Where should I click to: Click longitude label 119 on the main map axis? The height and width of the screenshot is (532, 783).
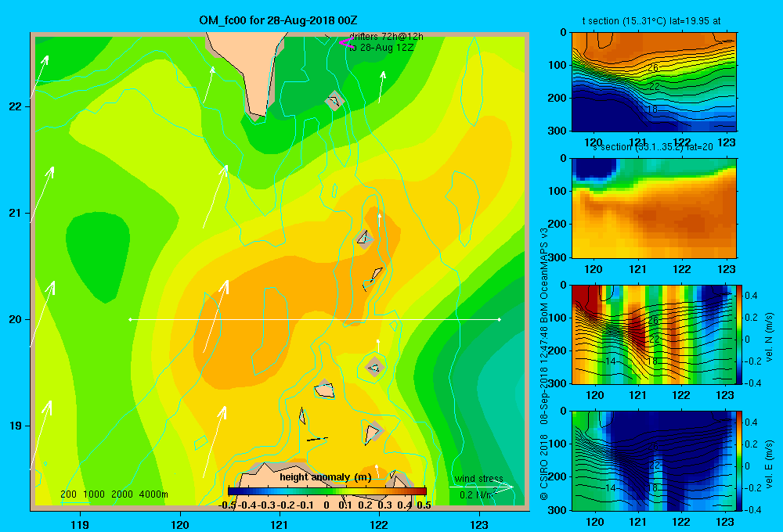pyautogui.click(x=81, y=524)
